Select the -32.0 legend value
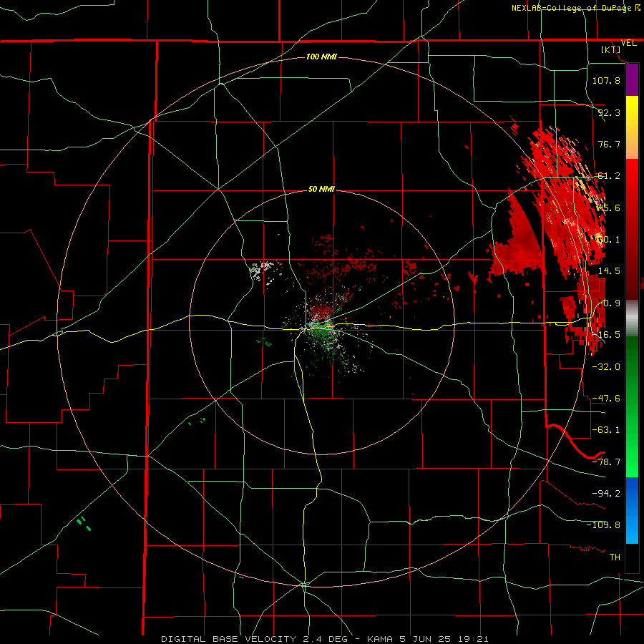The height and width of the screenshot is (644, 644). tap(606, 366)
